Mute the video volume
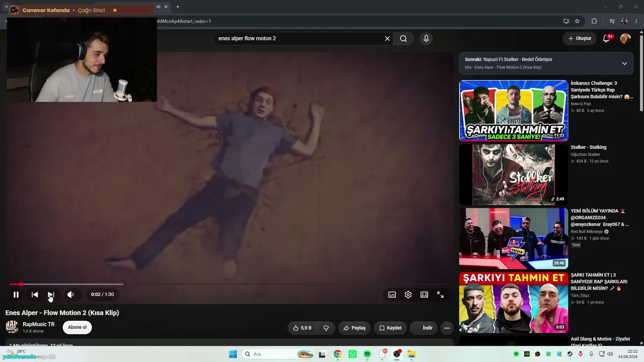This screenshot has height=362, width=644. point(70,295)
